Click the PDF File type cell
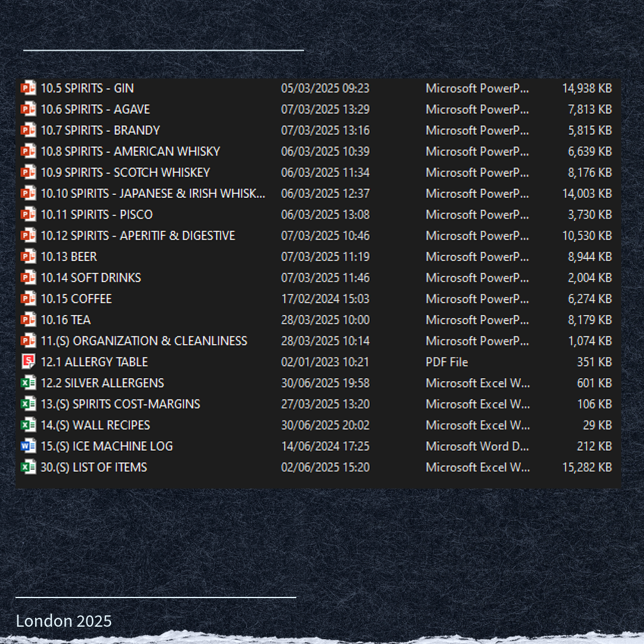 pyautogui.click(x=447, y=362)
